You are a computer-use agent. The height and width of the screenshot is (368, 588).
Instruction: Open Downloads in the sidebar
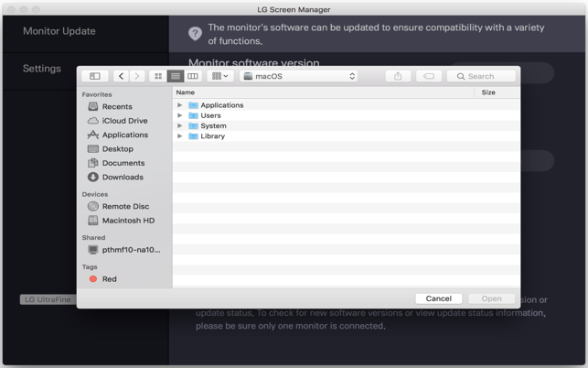tap(125, 177)
